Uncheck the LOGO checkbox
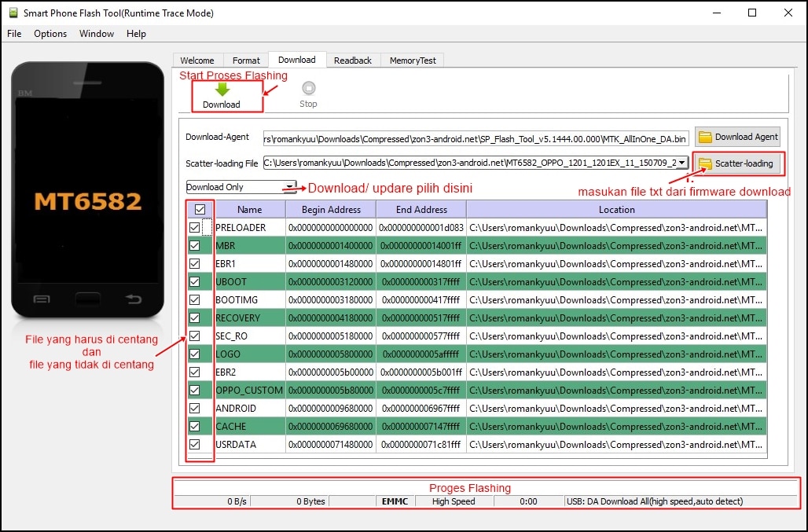808x532 pixels. [x=195, y=354]
